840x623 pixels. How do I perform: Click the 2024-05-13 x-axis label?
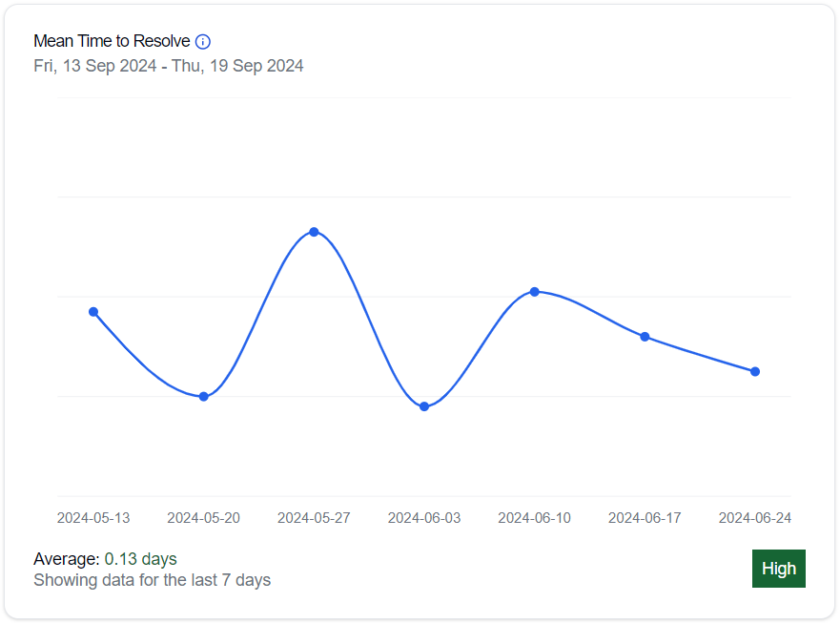tap(93, 518)
